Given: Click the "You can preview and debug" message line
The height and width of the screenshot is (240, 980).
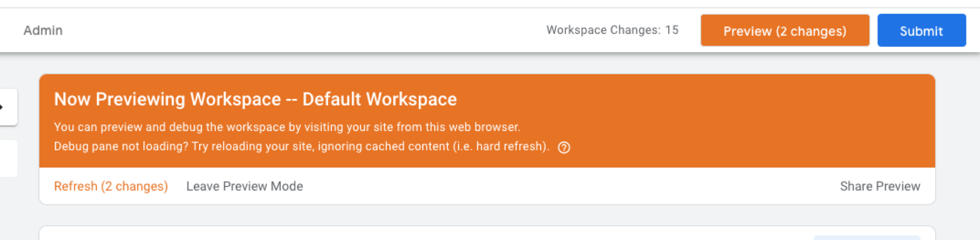Looking at the screenshot, I should 287,127.
